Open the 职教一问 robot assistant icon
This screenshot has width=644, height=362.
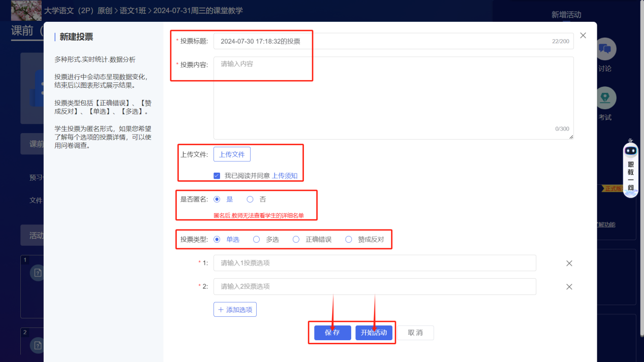point(630,151)
